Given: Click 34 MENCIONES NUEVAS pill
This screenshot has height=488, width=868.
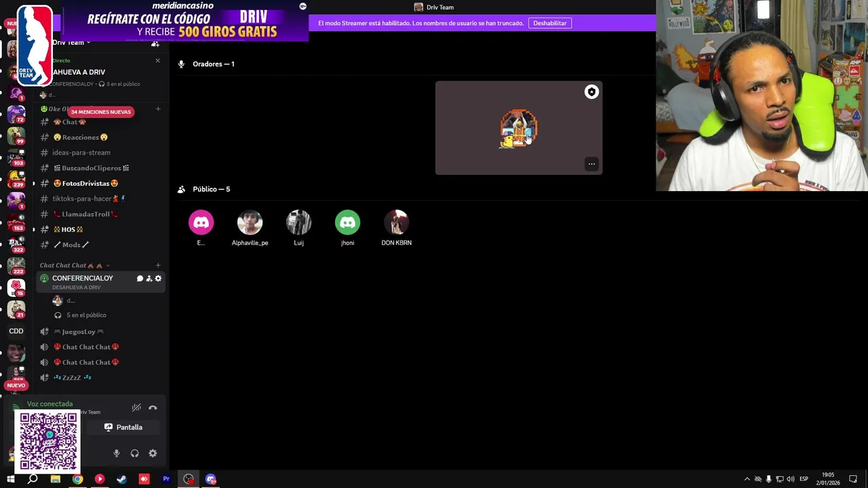Looking at the screenshot, I should 101,112.
